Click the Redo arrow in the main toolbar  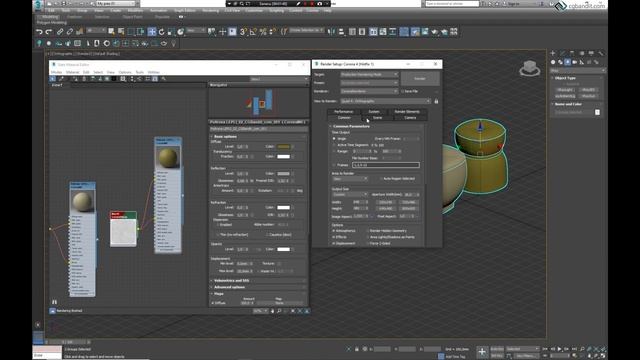click(49, 31)
